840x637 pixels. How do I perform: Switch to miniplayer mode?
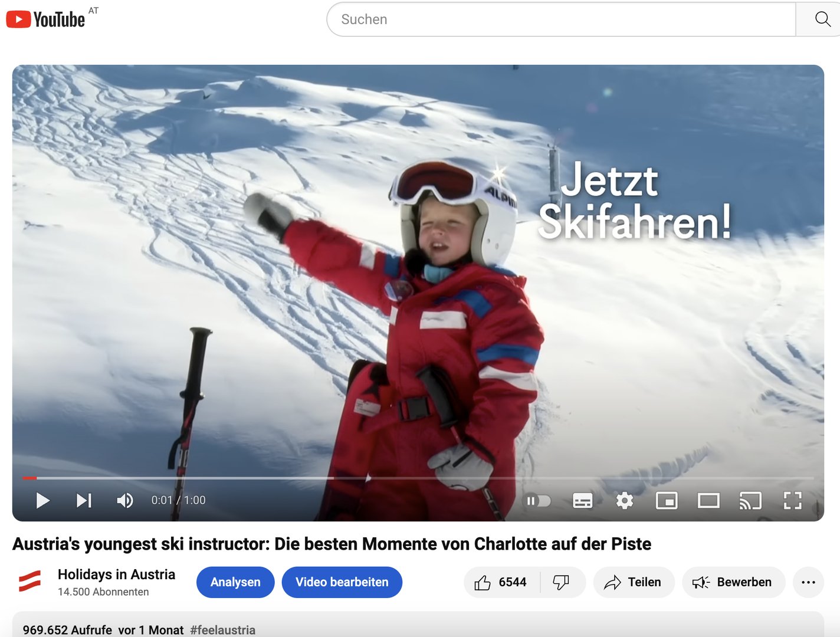point(667,500)
